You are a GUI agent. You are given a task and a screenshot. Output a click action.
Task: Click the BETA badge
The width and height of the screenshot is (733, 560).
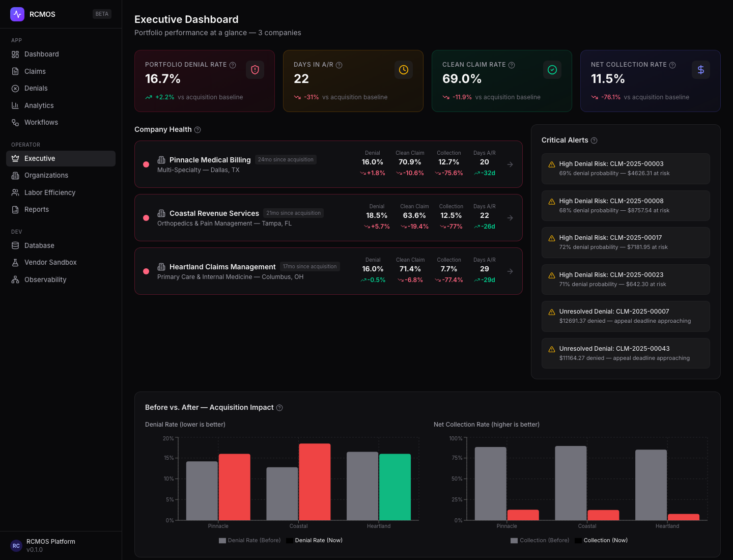coord(102,14)
